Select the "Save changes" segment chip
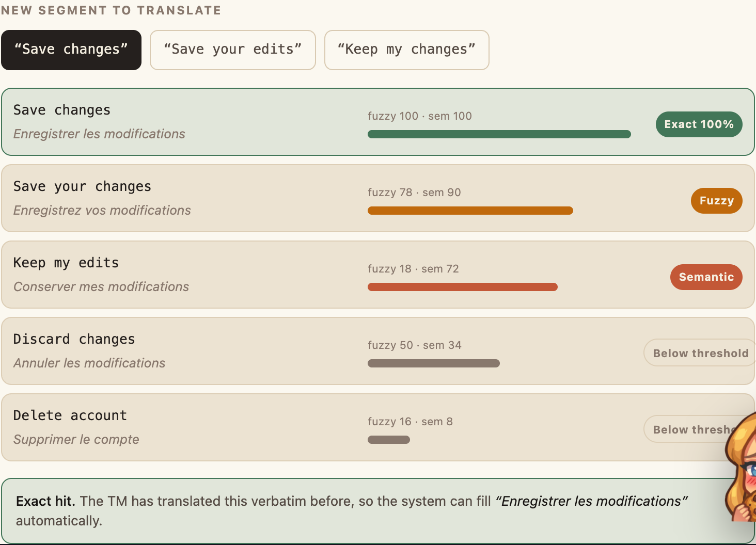 click(71, 50)
